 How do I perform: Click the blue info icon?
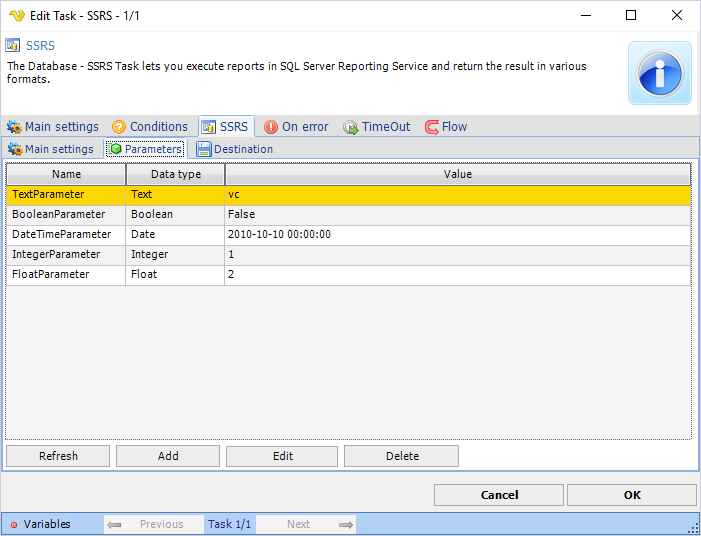coord(659,73)
